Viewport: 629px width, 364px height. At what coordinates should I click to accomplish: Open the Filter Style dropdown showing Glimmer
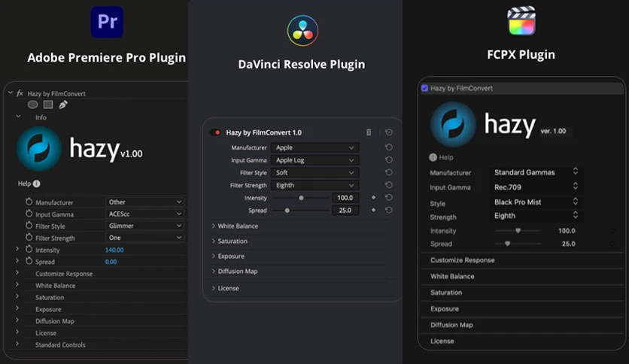pos(144,226)
